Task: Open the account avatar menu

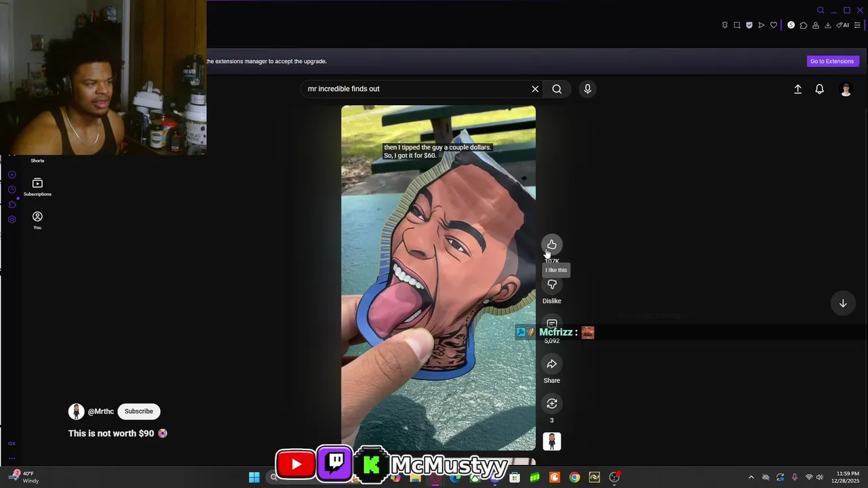Action: pyautogui.click(x=846, y=89)
